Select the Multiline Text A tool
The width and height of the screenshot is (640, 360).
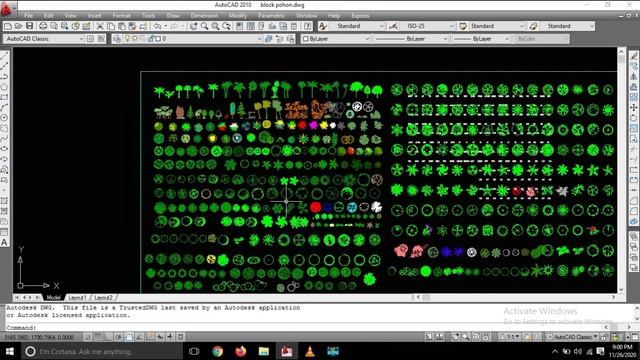pyautogui.click(x=4, y=242)
